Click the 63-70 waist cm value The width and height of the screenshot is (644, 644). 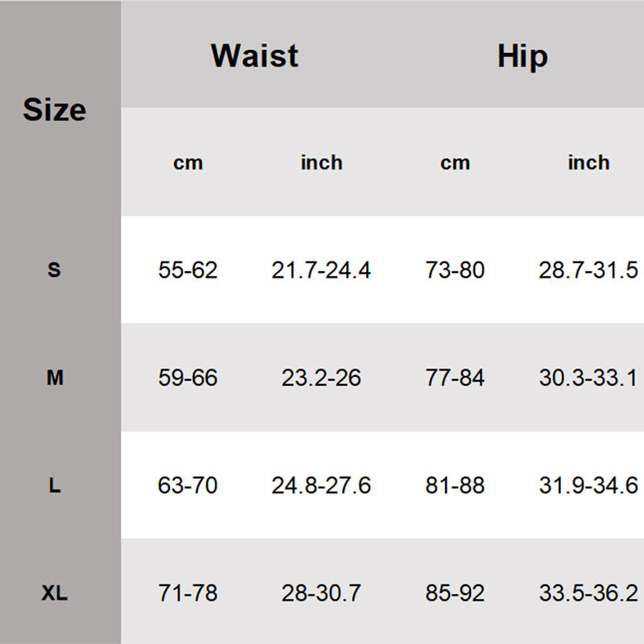click(188, 485)
